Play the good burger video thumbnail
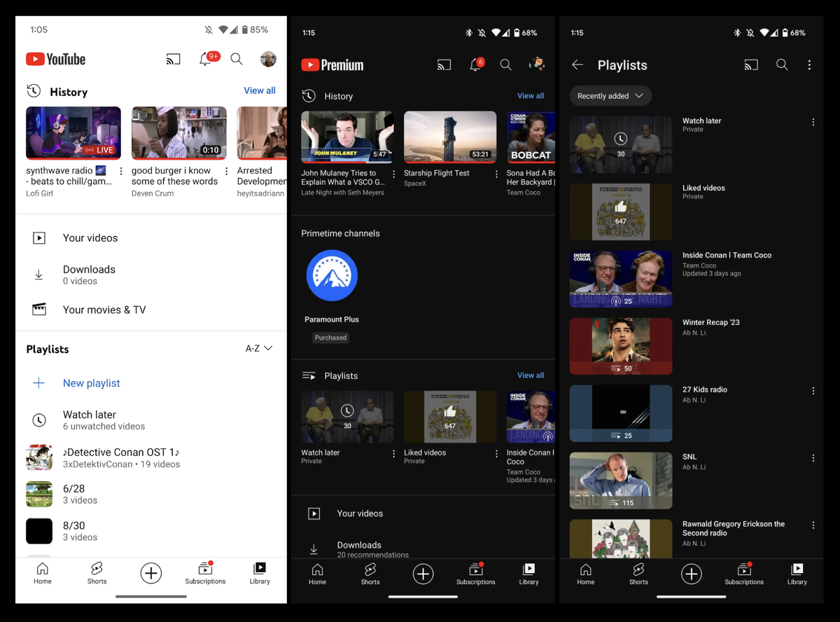 pyautogui.click(x=179, y=133)
